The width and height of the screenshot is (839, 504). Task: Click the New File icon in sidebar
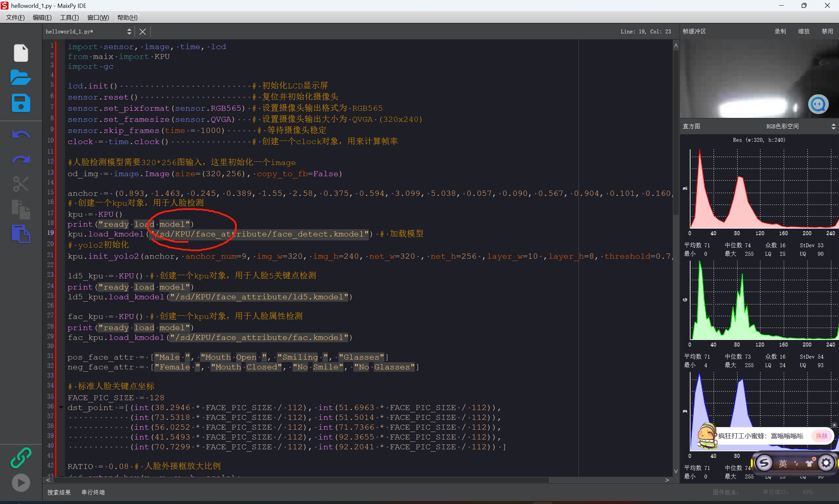pyautogui.click(x=21, y=53)
